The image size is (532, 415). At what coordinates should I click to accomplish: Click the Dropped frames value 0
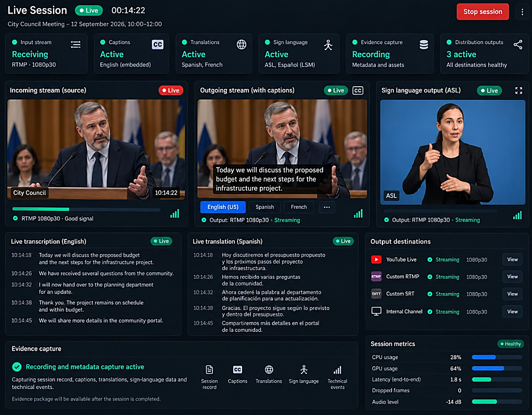coord(459,391)
